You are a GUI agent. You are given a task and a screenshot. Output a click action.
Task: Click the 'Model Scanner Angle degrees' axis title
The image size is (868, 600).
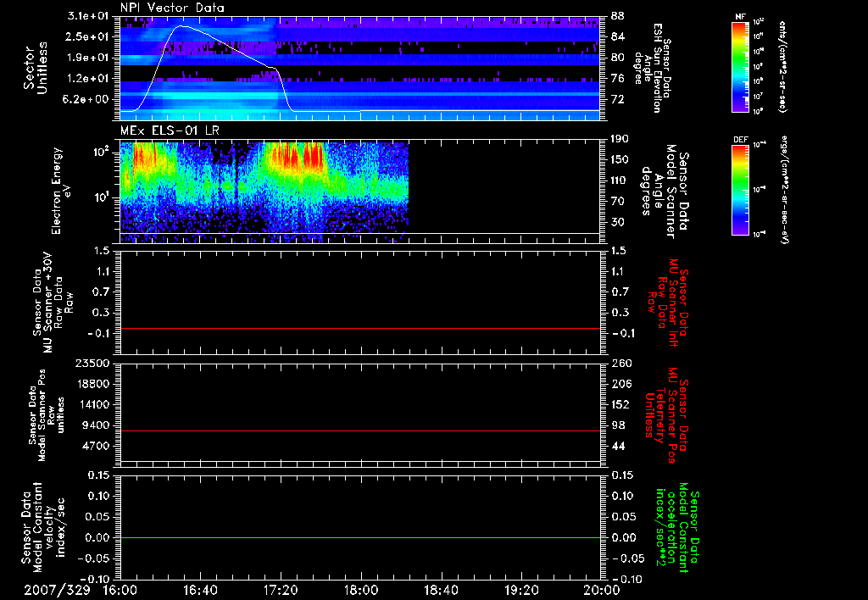665,192
